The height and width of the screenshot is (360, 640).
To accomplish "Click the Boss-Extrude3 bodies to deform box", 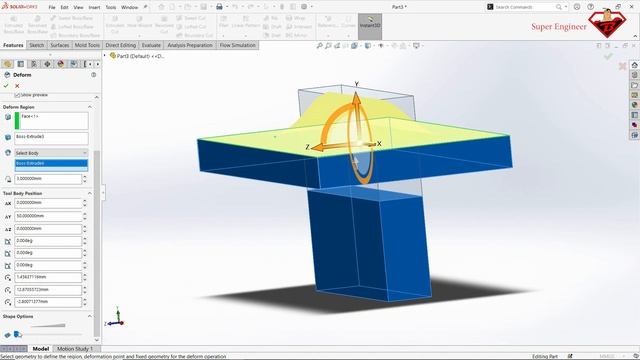I will pos(51,138).
